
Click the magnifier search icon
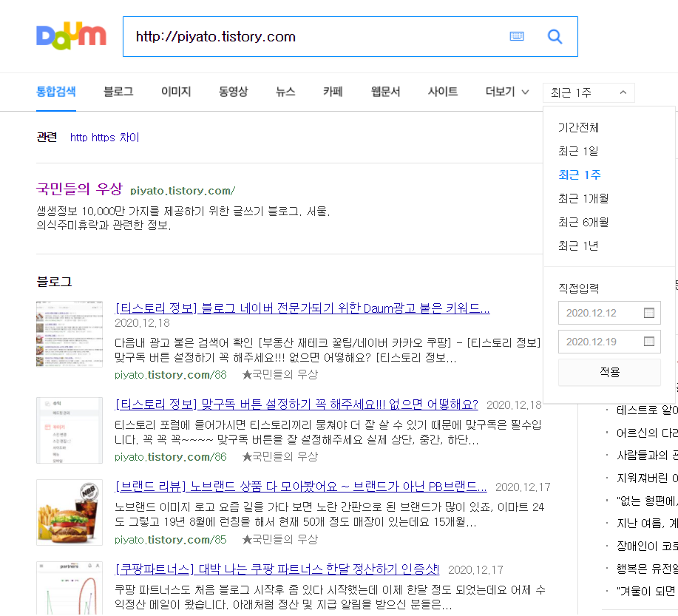555,37
